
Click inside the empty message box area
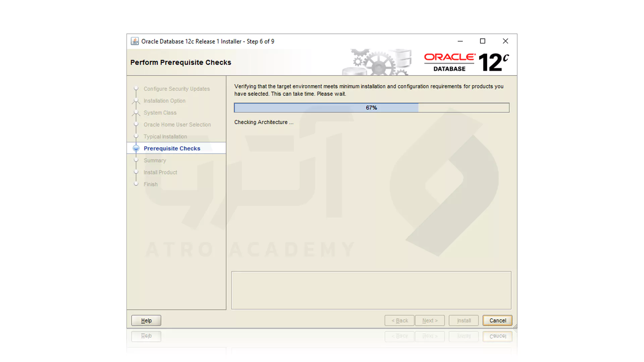(x=371, y=290)
